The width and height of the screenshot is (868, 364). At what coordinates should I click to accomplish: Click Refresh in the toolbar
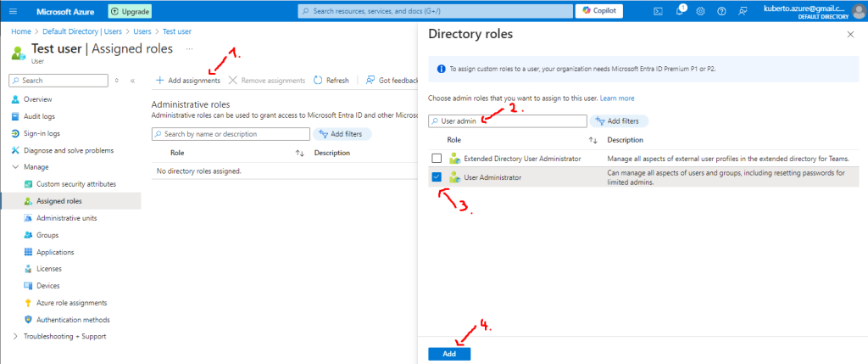(331, 81)
